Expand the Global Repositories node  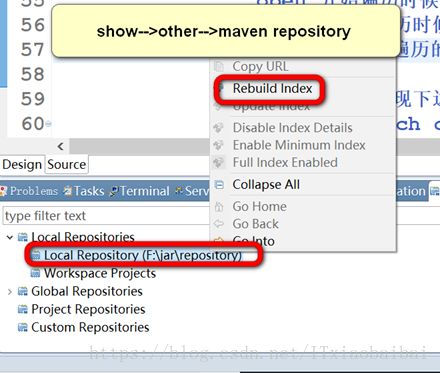[10, 292]
